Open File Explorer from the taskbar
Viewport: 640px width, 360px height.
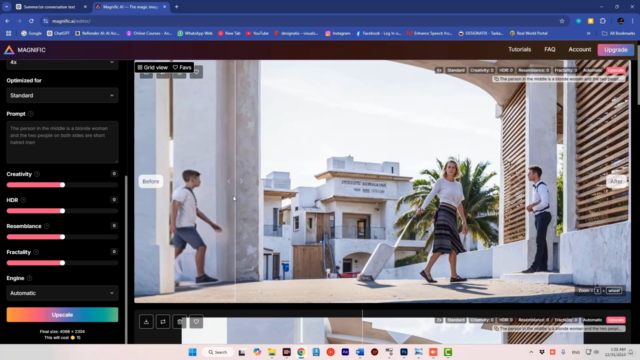(271, 352)
